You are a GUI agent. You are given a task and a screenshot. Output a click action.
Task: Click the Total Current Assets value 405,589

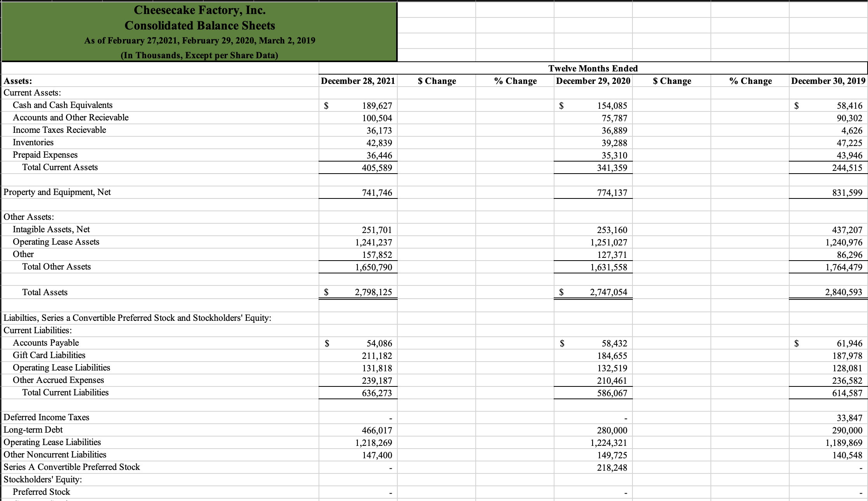click(378, 167)
